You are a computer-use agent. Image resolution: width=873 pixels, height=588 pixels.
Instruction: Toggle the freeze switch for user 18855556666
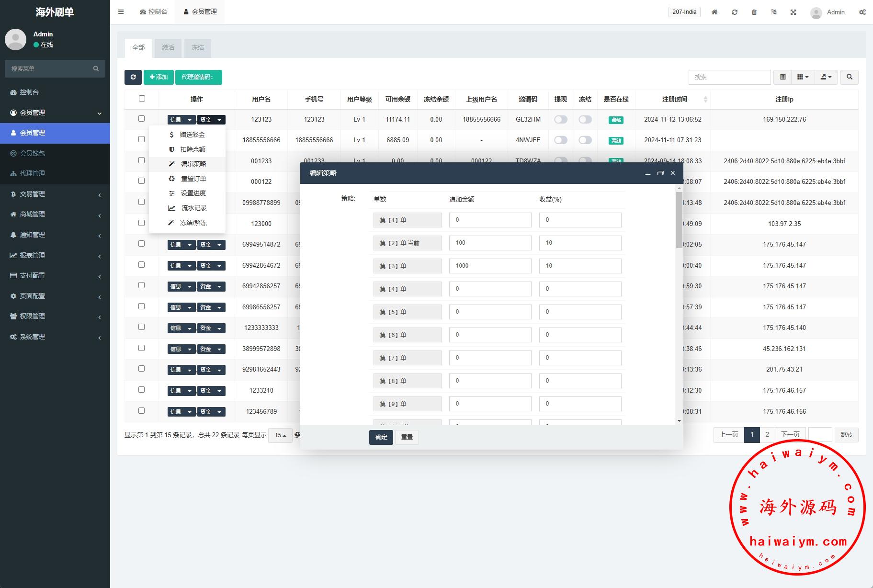coord(585,140)
